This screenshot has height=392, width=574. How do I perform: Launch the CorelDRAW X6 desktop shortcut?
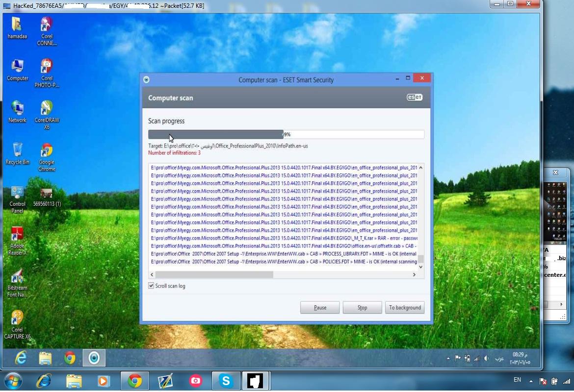pyautogui.click(x=47, y=115)
